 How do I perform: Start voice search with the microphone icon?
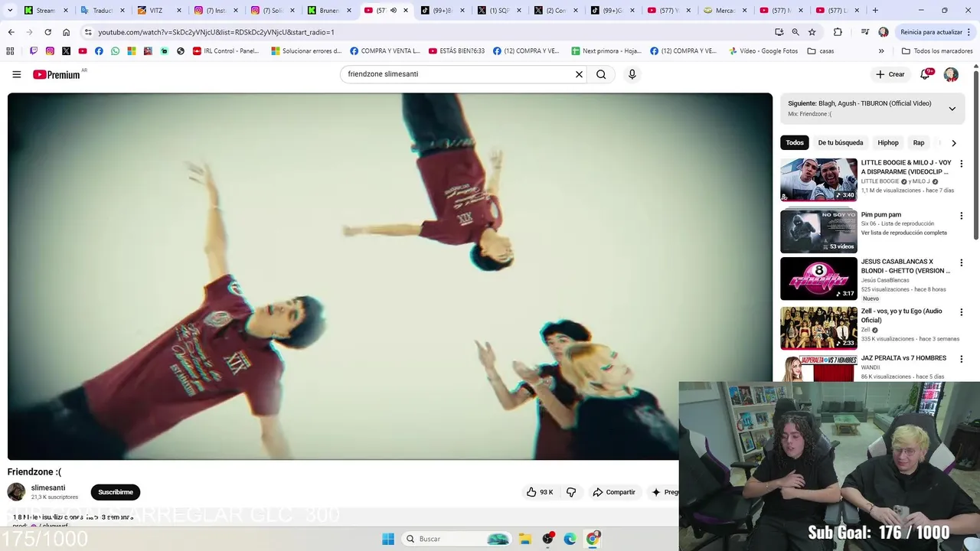click(x=632, y=74)
